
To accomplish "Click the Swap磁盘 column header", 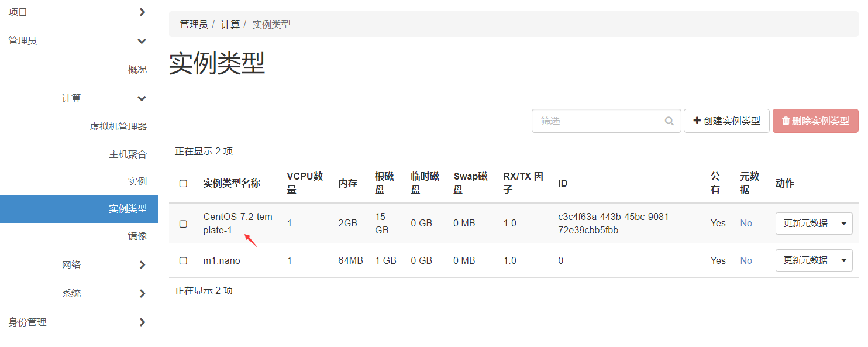I will (470, 183).
